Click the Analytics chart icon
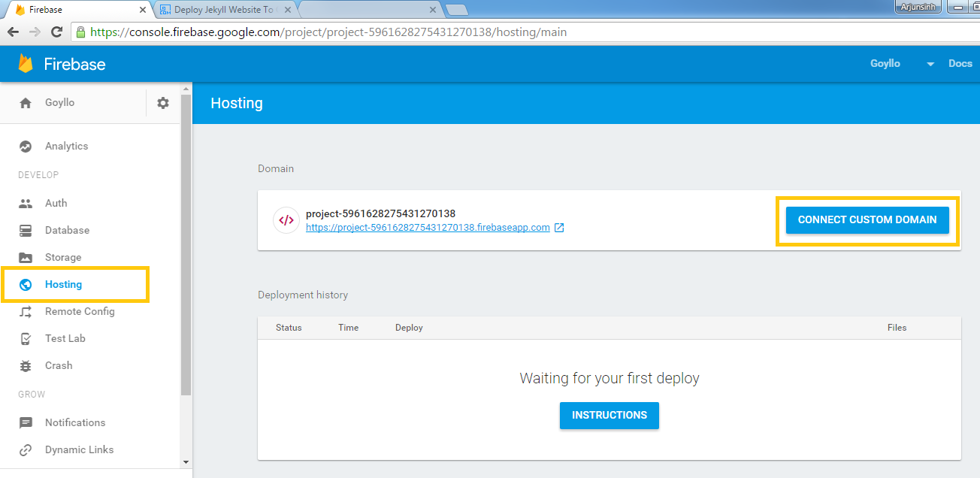Image resolution: width=980 pixels, height=478 pixels. 26,147
